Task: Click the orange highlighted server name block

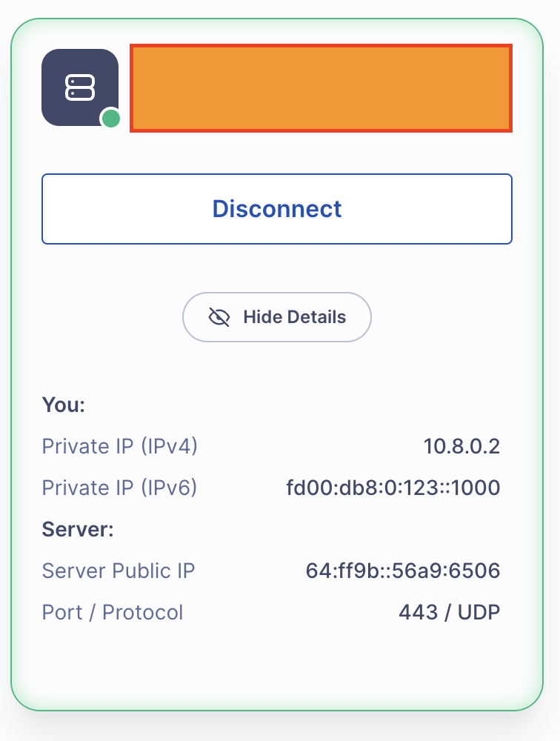Action: coord(321,88)
